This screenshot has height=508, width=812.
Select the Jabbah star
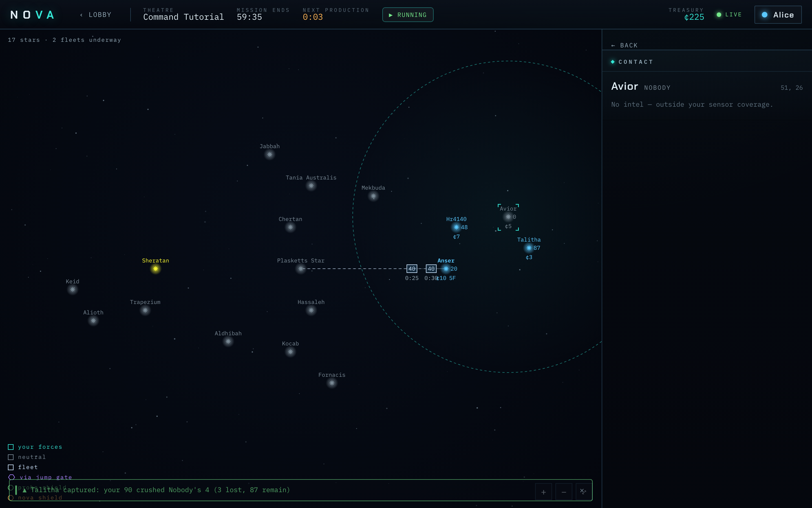(x=270, y=155)
